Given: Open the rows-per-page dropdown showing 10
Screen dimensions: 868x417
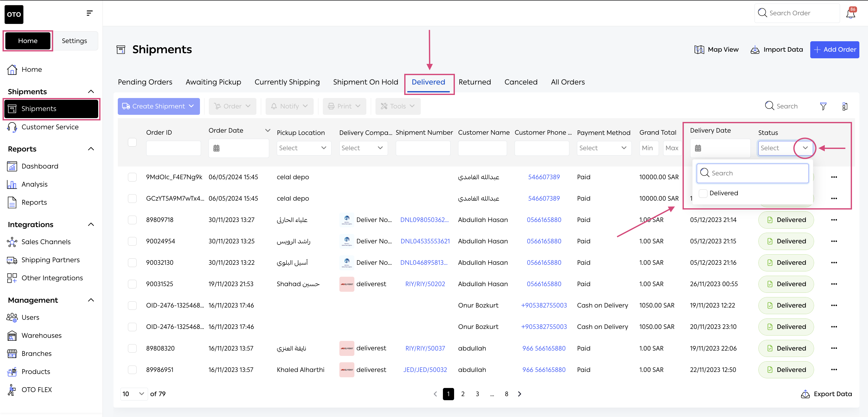Looking at the screenshot, I should (134, 394).
